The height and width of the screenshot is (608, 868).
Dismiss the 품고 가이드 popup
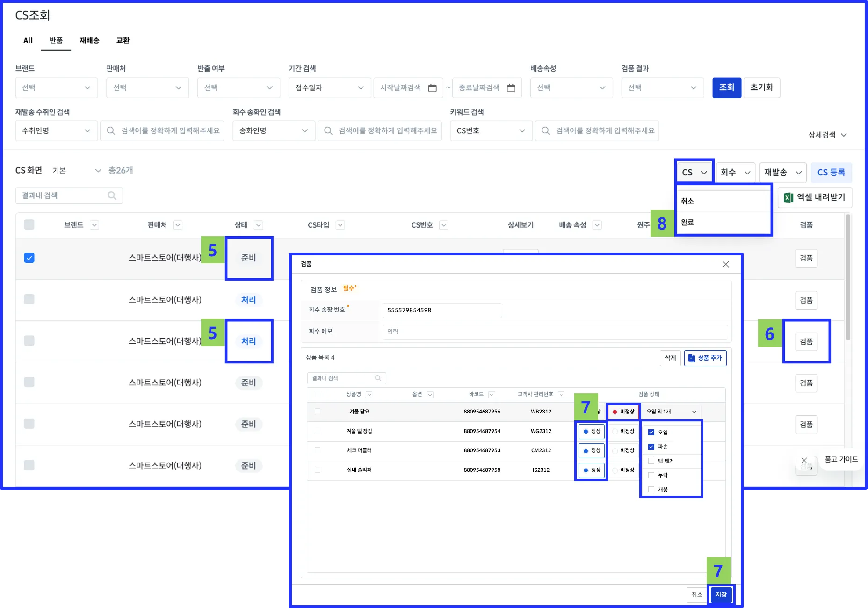(x=804, y=460)
